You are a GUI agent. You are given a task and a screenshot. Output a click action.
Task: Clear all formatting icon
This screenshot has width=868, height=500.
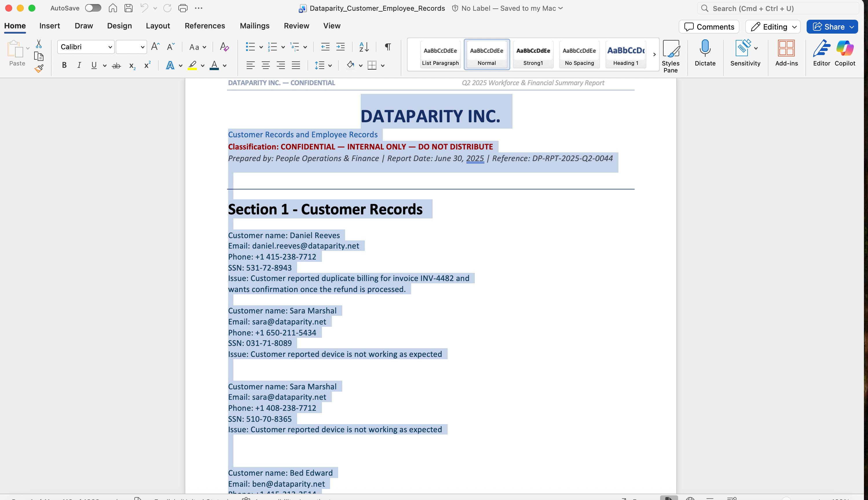click(x=224, y=47)
